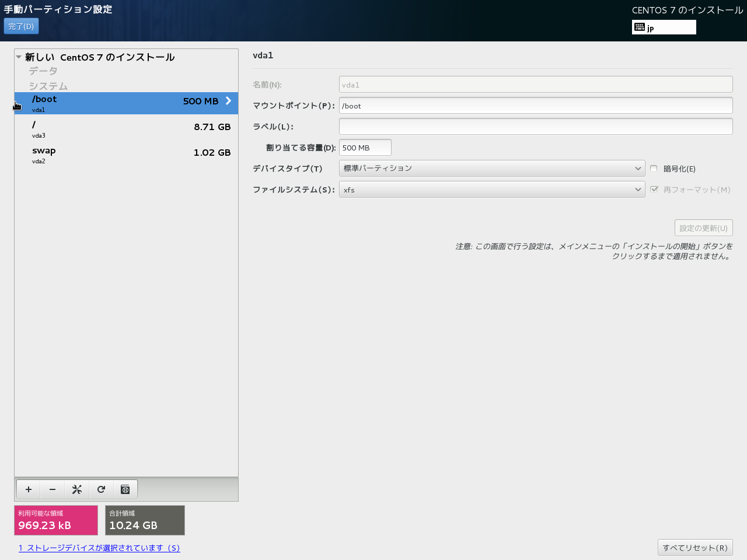Select the swap vda2 partition
747x560 pixels.
pyautogui.click(x=126, y=155)
